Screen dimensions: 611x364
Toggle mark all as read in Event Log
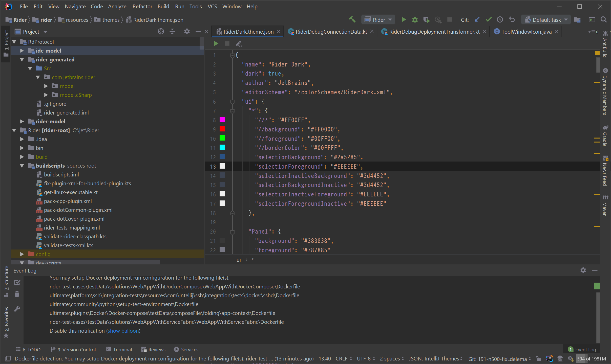tap(17, 282)
